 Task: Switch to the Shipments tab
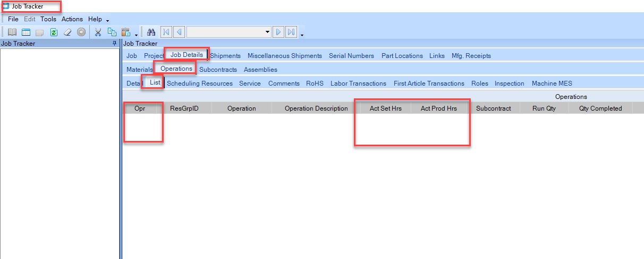point(225,56)
